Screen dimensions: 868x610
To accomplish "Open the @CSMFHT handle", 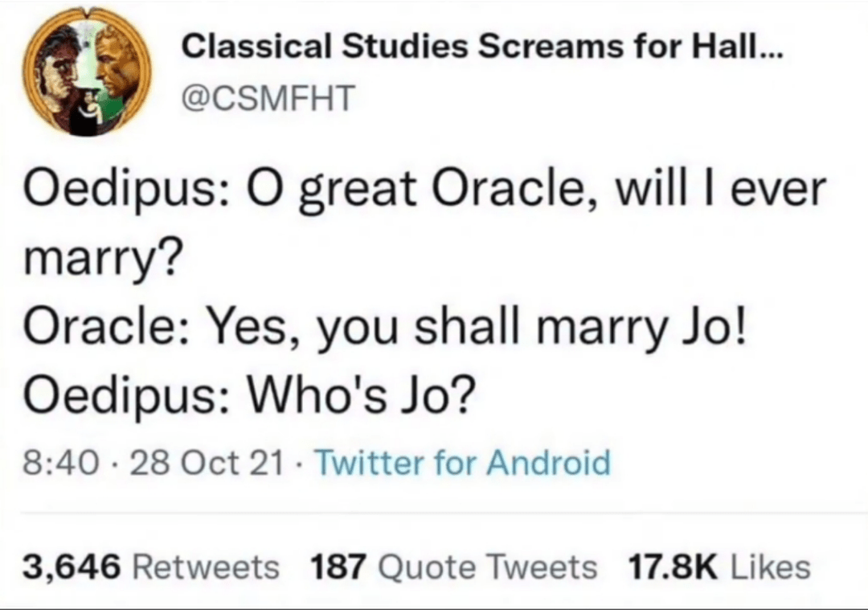I will coord(268,98).
